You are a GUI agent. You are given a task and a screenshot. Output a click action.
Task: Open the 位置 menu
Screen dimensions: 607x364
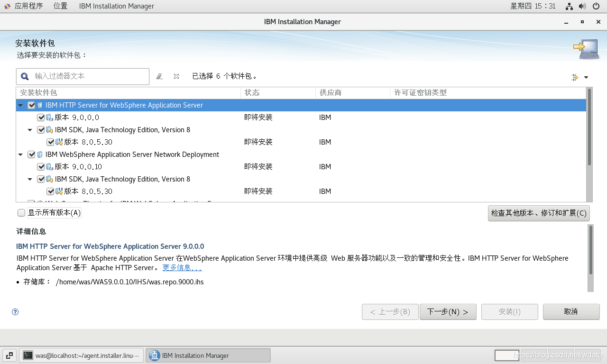coord(60,6)
